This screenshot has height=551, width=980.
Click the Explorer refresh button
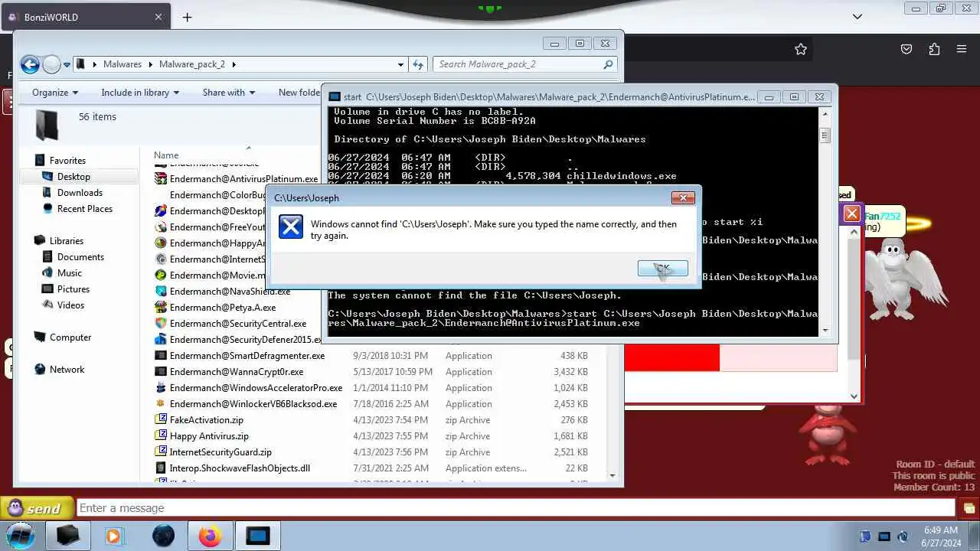pos(417,65)
